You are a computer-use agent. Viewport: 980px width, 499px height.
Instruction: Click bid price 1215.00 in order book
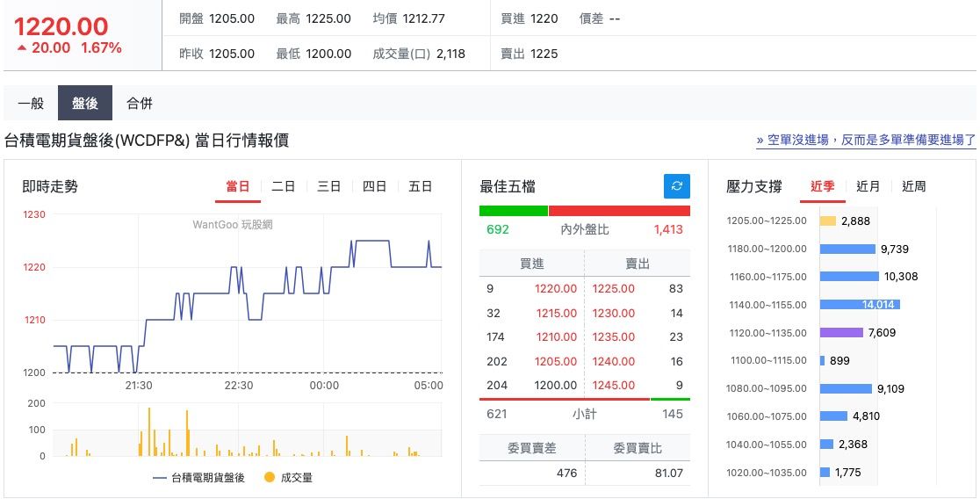point(556,314)
